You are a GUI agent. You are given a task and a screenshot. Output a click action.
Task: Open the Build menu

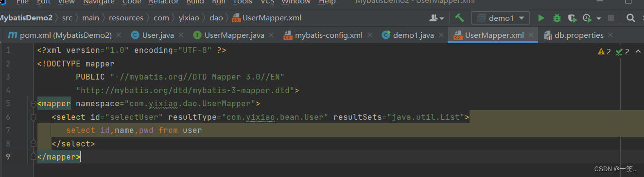coord(195,2)
